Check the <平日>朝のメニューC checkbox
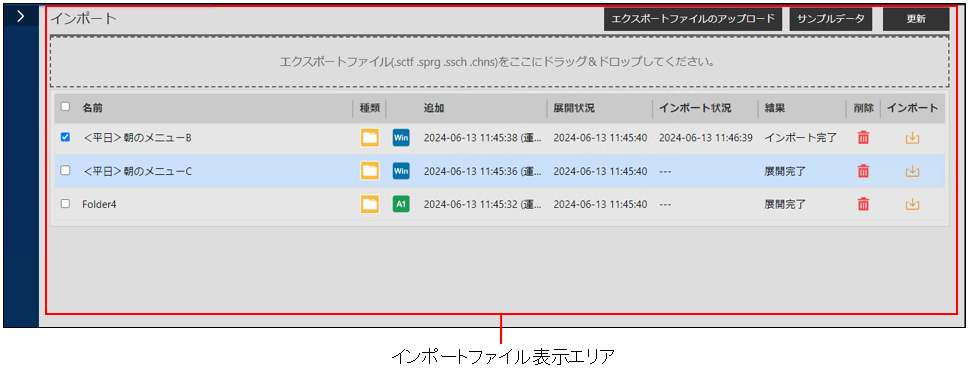This screenshot has height=376, width=969. (65, 171)
